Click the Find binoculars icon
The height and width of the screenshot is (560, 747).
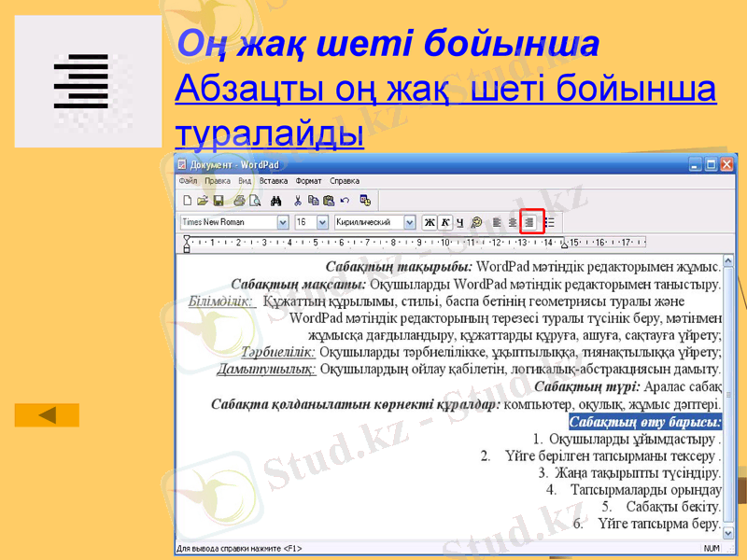[x=276, y=200]
